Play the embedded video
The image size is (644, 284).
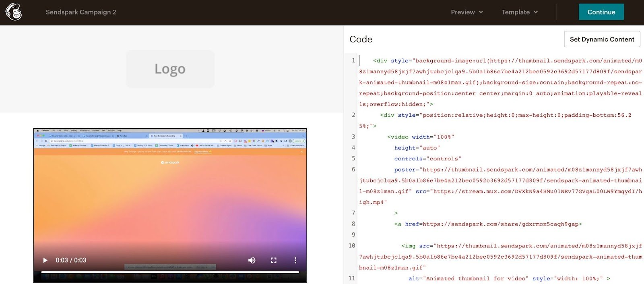pos(45,260)
